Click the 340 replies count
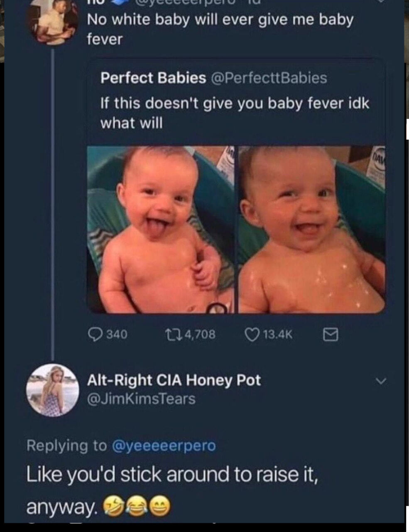Viewport: 409px width, 532px height. click(117, 334)
